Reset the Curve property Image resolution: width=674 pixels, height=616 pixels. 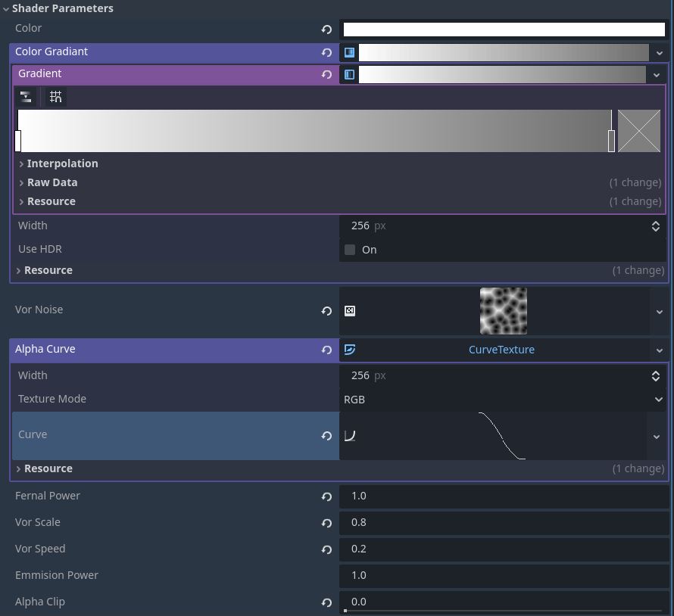coord(326,436)
